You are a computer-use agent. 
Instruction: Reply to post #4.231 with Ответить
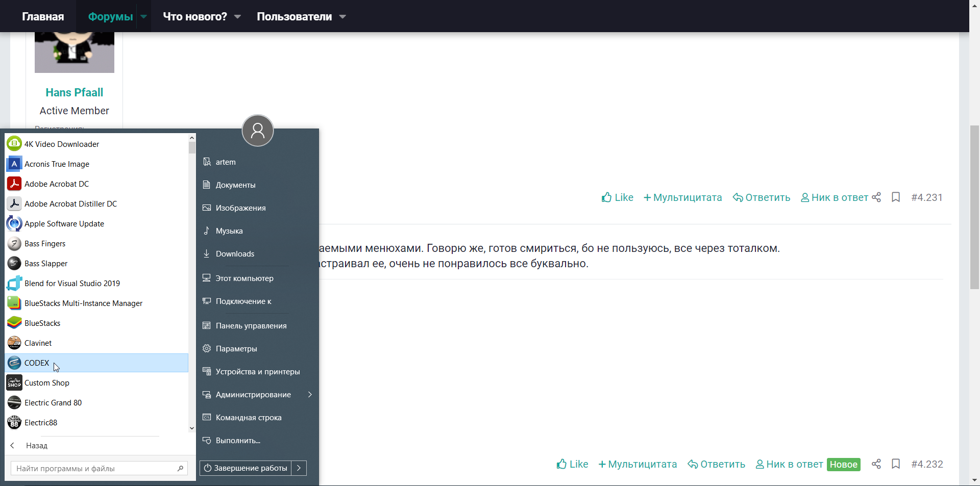pyautogui.click(x=762, y=197)
